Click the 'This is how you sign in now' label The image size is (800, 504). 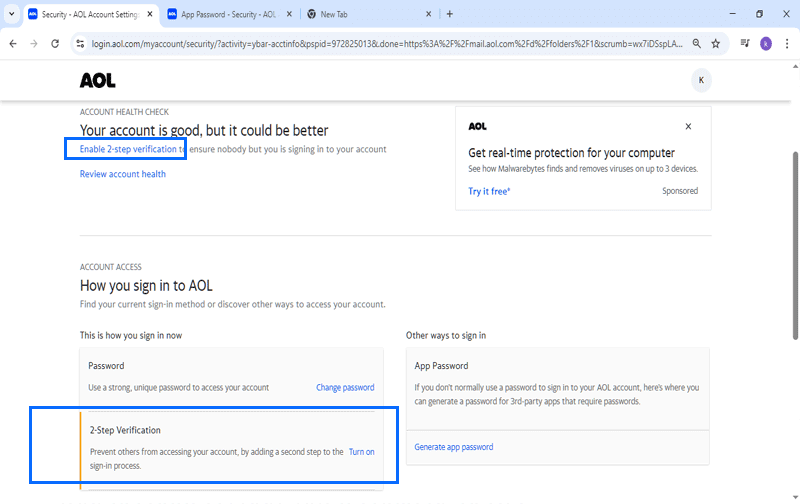pos(131,335)
